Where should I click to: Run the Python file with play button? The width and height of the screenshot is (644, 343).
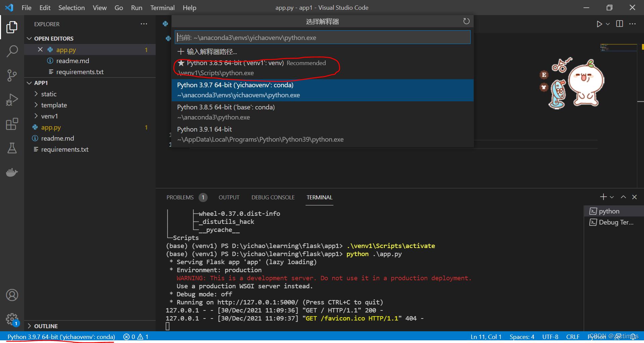(599, 24)
